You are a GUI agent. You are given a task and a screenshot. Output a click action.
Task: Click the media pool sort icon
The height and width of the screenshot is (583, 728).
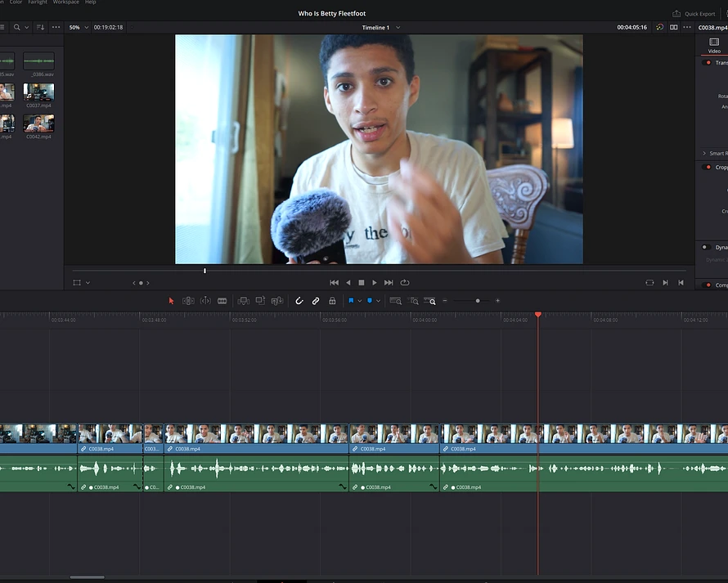tap(40, 27)
